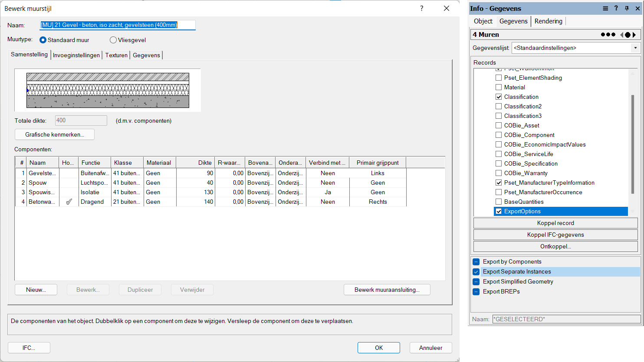Viewport: 644px width, 362px height.
Task: Open the Info palette hamburger menu
Action: pyautogui.click(x=605, y=9)
